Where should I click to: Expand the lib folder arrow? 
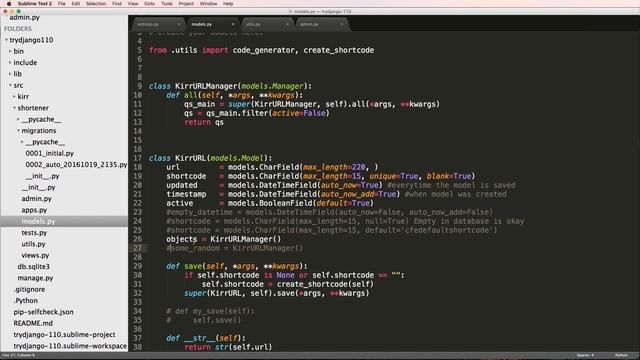coord(10,74)
